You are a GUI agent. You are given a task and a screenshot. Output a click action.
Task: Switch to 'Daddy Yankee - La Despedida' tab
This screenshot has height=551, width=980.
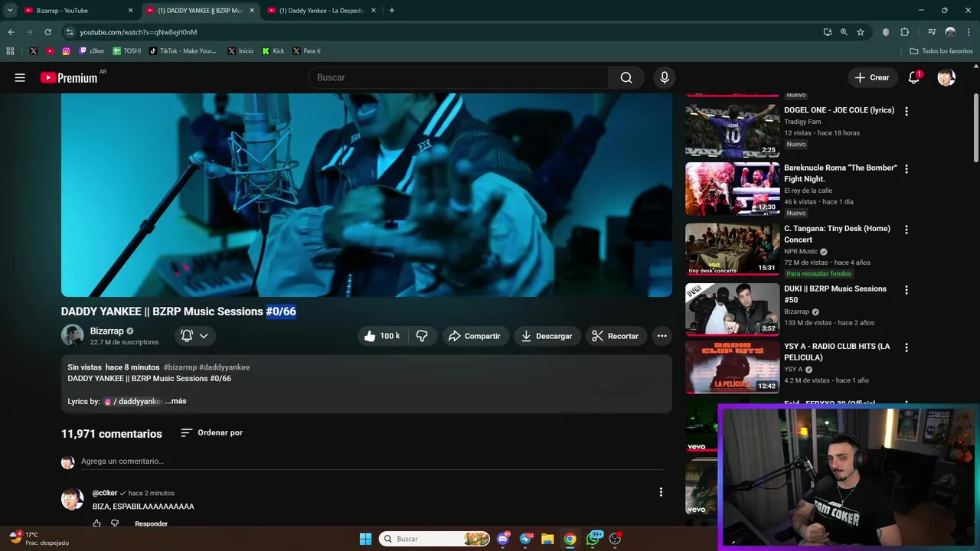coord(322,11)
